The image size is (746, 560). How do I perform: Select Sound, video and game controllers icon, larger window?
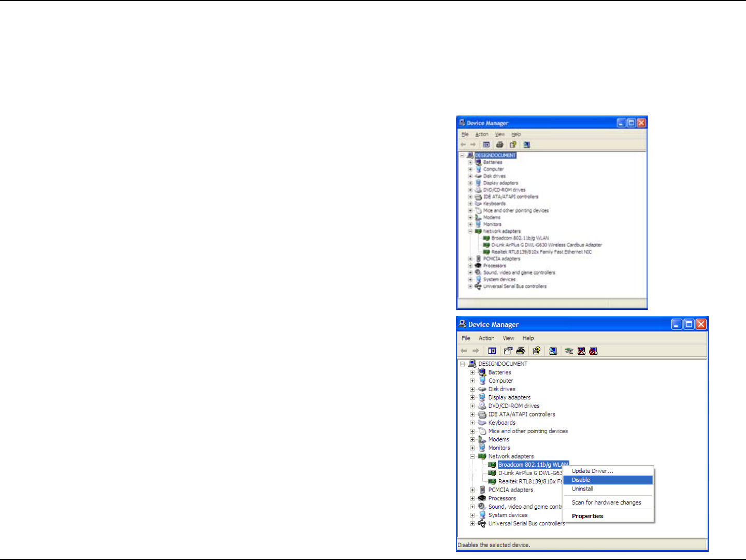click(482, 506)
